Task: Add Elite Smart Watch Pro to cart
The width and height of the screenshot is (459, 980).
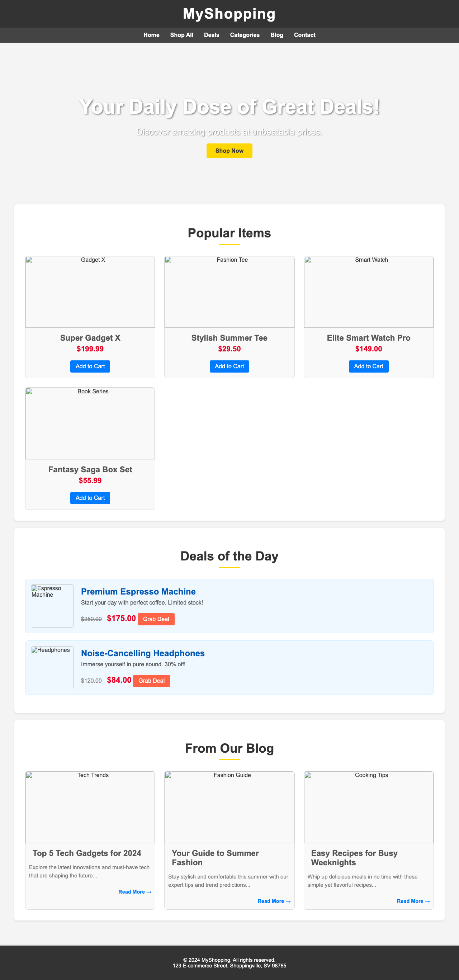Action: click(x=368, y=366)
